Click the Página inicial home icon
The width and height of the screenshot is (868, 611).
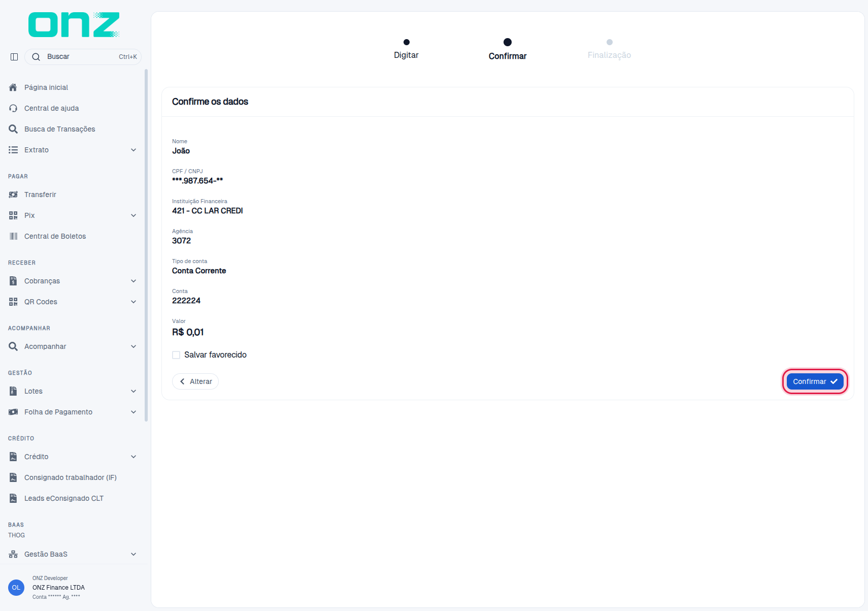[x=13, y=87]
